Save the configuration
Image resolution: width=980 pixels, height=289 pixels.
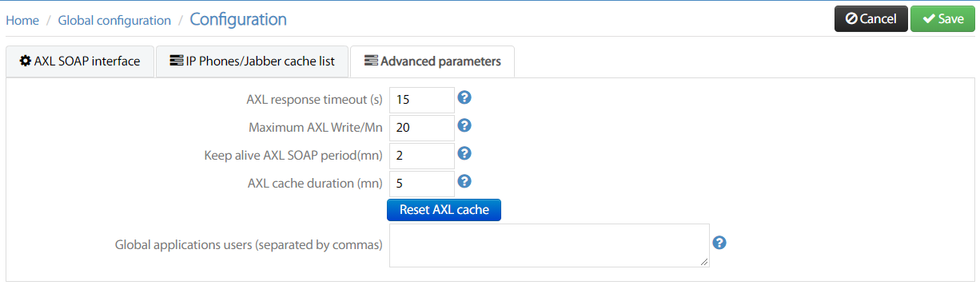(x=942, y=19)
